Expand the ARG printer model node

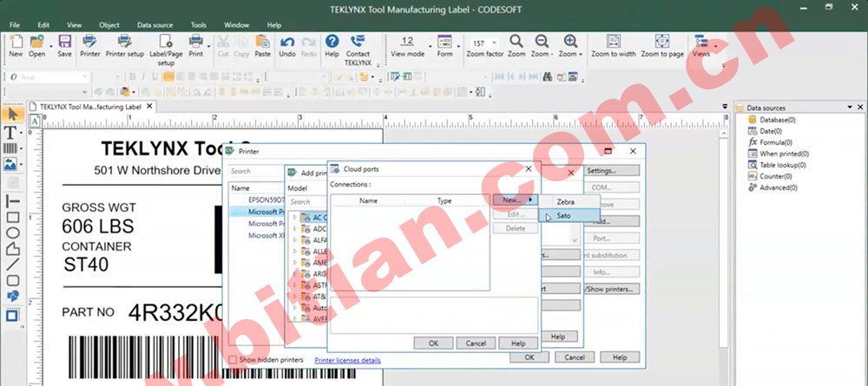[x=294, y=274]
